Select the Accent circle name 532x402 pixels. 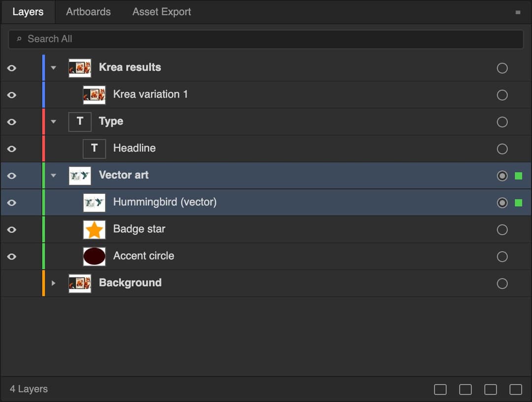click(x=143, y=255)
